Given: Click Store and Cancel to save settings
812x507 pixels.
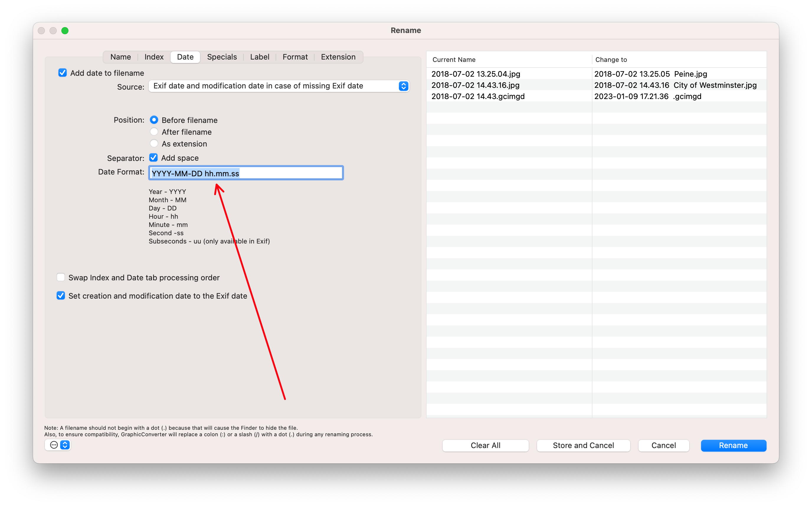Looking at the screenshot, I should 583,445.
